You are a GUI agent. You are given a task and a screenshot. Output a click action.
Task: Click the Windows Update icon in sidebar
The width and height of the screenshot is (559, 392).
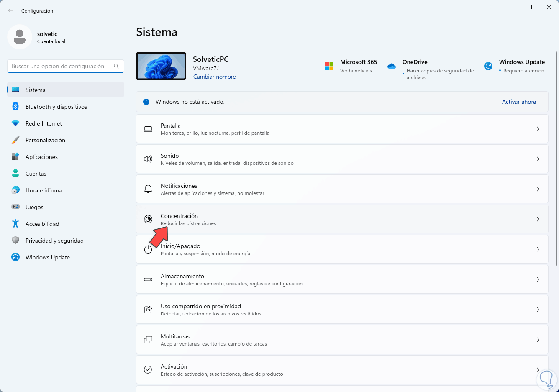pyautogui.click(x=15, y=257)
